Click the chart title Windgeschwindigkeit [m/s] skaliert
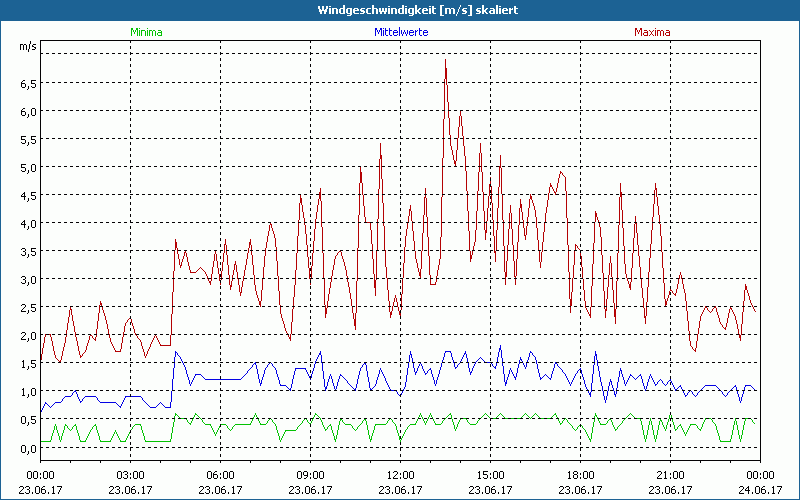 tap(399, 10)
